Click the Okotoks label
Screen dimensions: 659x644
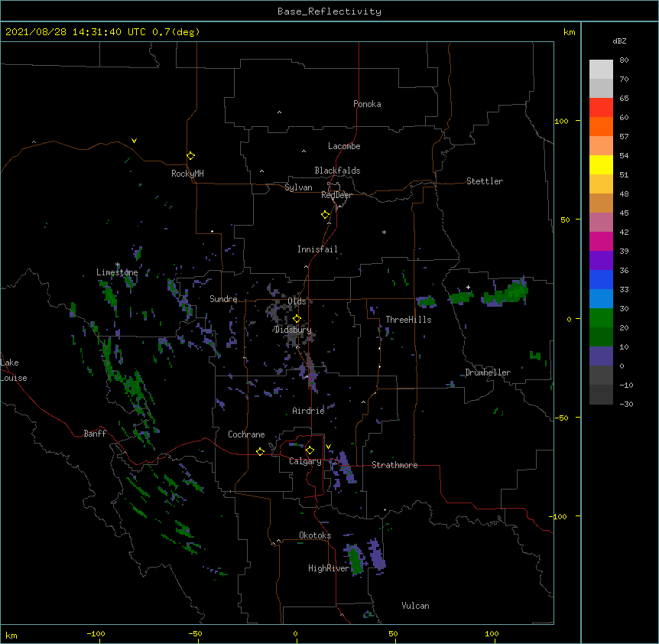point(315,535)
